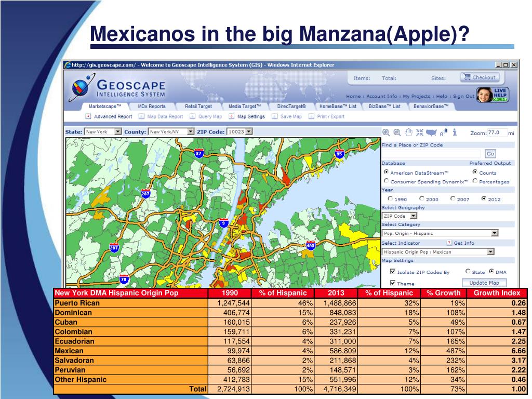532x399 pixels.
Task: Click the Save Map icon
Action: pos(274,116)
